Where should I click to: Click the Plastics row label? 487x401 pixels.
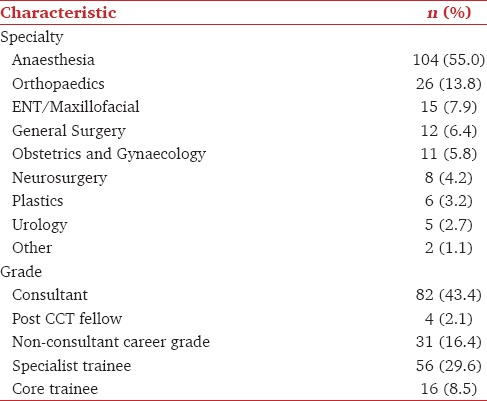click(x=38, y=201)
